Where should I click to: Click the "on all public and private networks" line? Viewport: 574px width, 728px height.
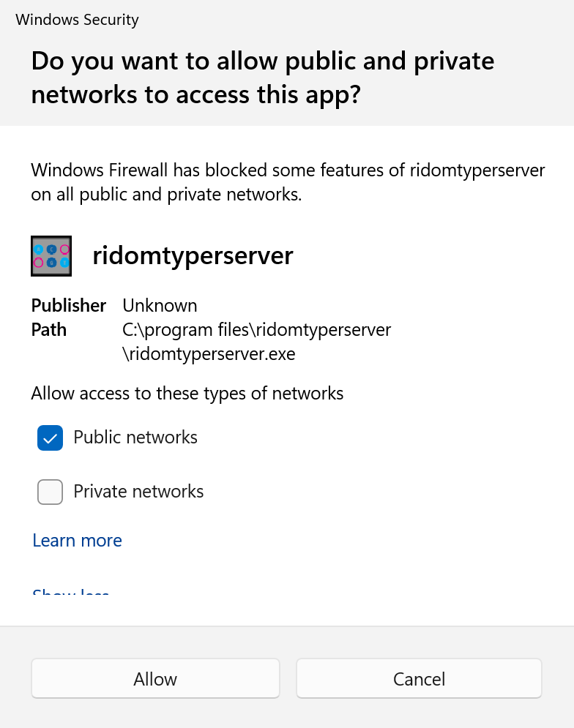pos(166,195)
